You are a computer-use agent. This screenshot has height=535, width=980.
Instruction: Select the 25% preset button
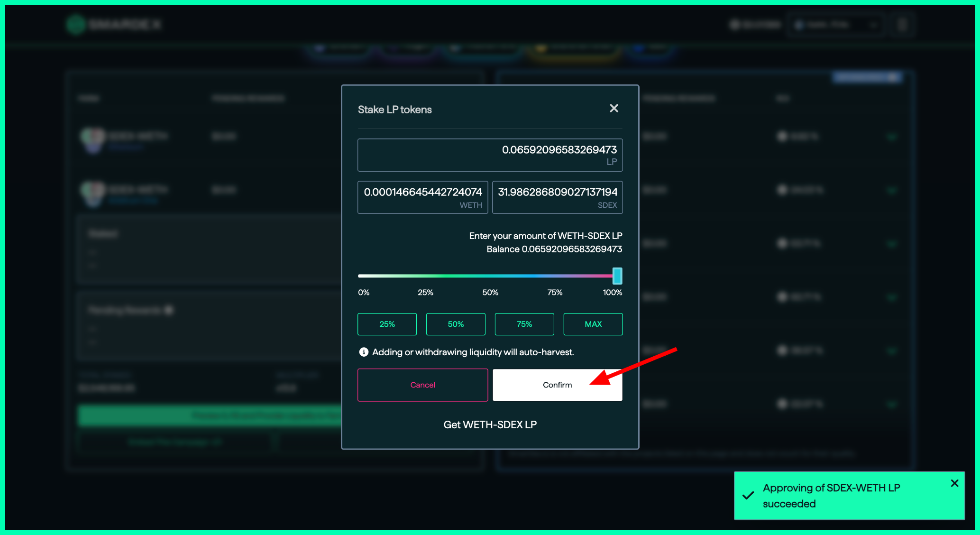387,324
